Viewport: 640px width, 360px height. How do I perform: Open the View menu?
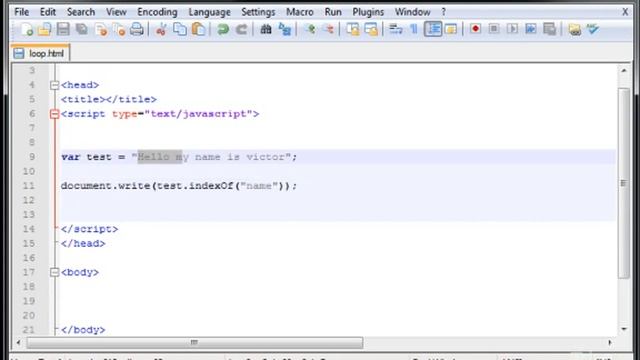[116, 12]
